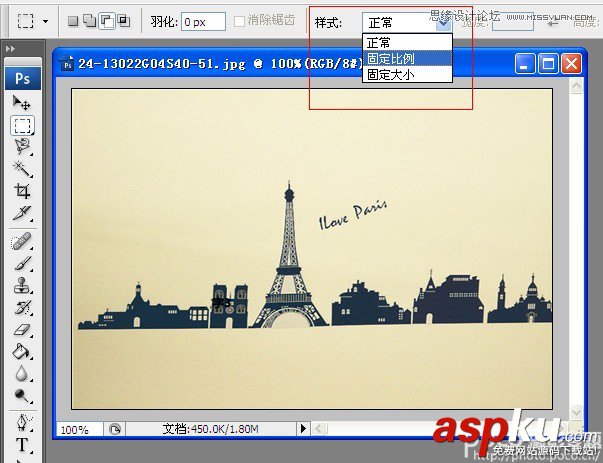Select the Slice tool
603x463 pixels.
point(22,213)
